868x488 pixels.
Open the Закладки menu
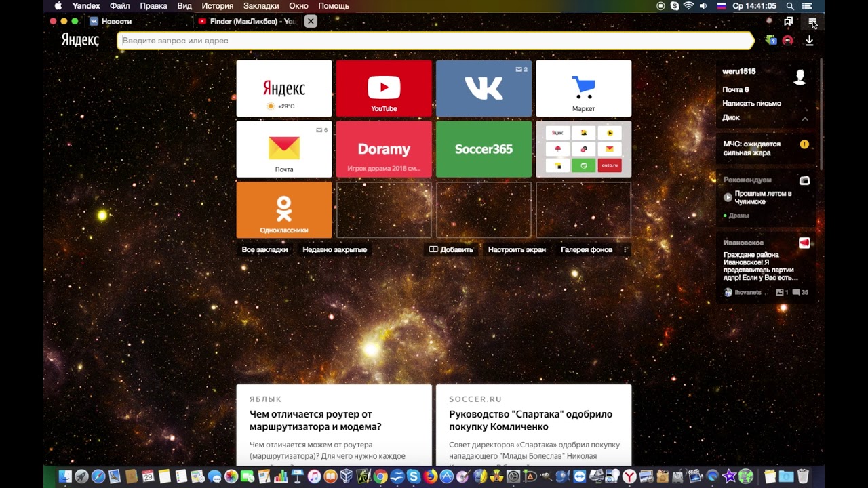point(261,6)
